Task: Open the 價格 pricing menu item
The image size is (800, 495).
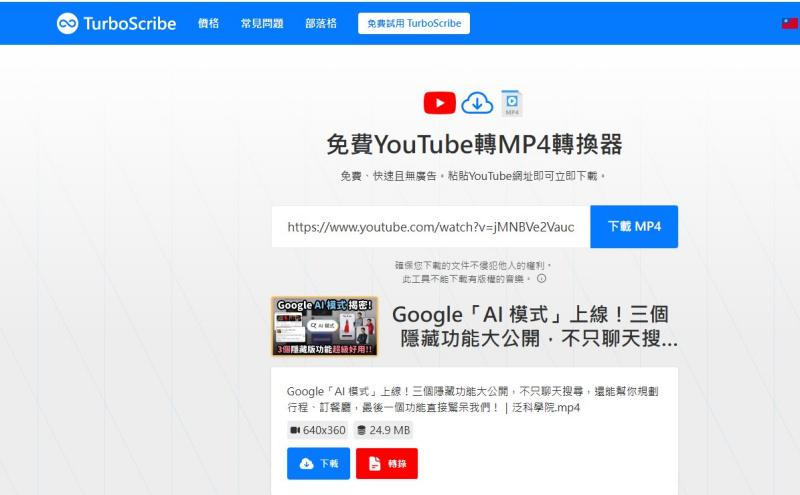Action: pos(208,23)
